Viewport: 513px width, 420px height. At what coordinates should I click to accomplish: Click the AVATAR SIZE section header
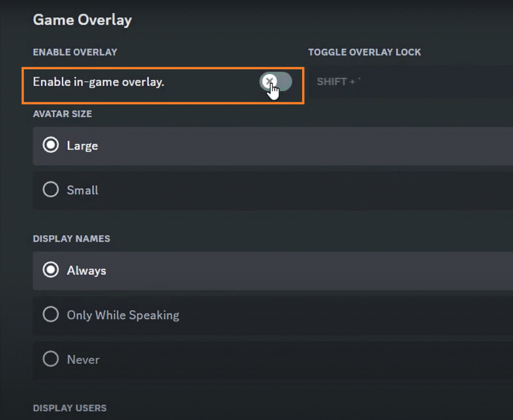(62, 114)
